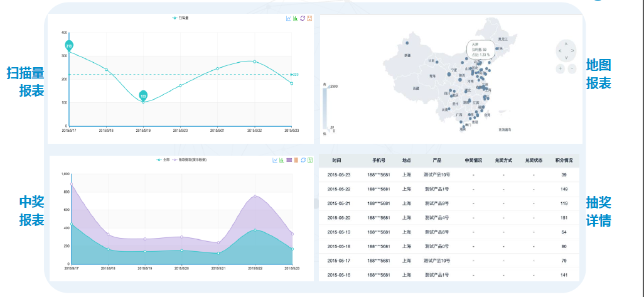The image size is (644, 297).
Task: Pan map up with roam arrow
Action: tap(567, 43)
